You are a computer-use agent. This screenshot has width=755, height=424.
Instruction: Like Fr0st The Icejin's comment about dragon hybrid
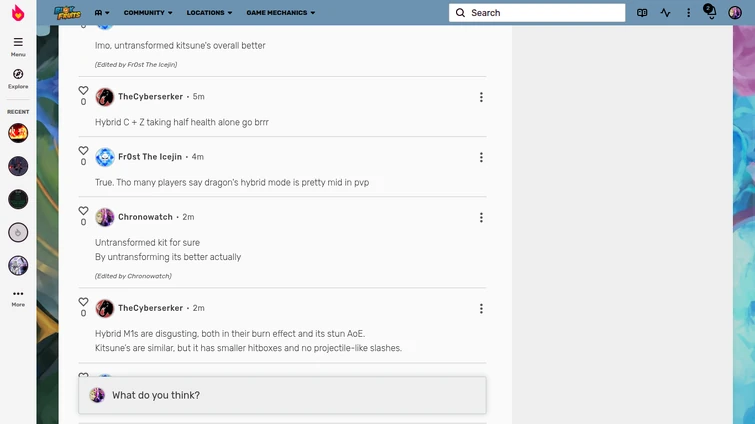point(84,151)
